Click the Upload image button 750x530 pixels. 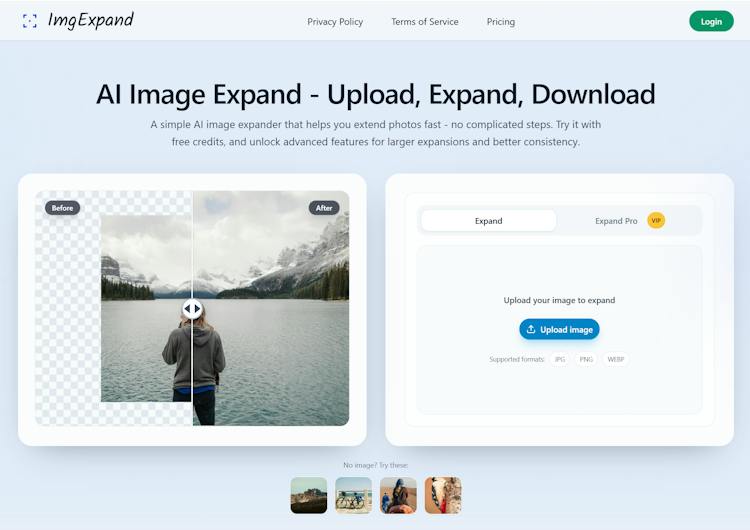(x=559, y=329)
